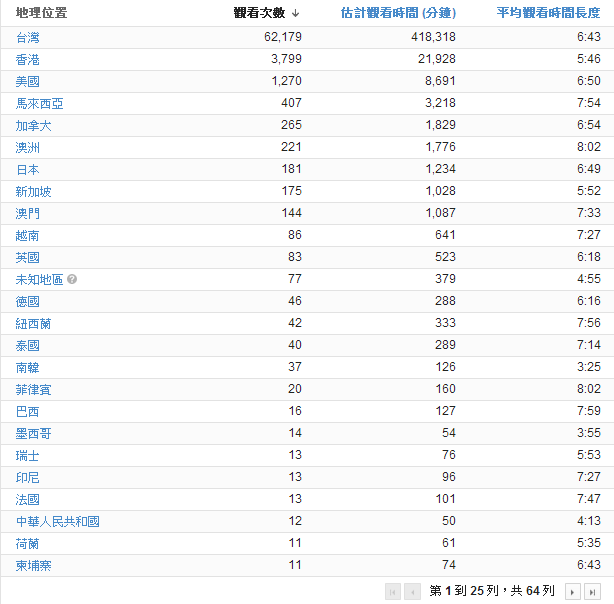Click the 地理位置 column header
Viewport: 614px width, 604px height.
[x=42, y=13]
